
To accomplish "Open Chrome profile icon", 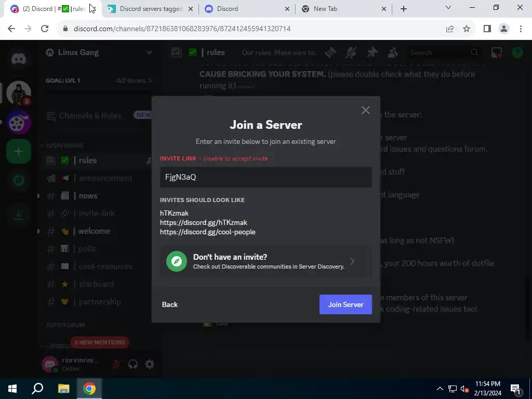I will (504, 29).
